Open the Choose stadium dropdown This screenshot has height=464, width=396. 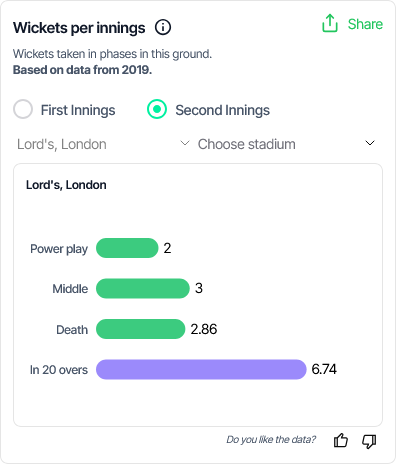[288, 144]
